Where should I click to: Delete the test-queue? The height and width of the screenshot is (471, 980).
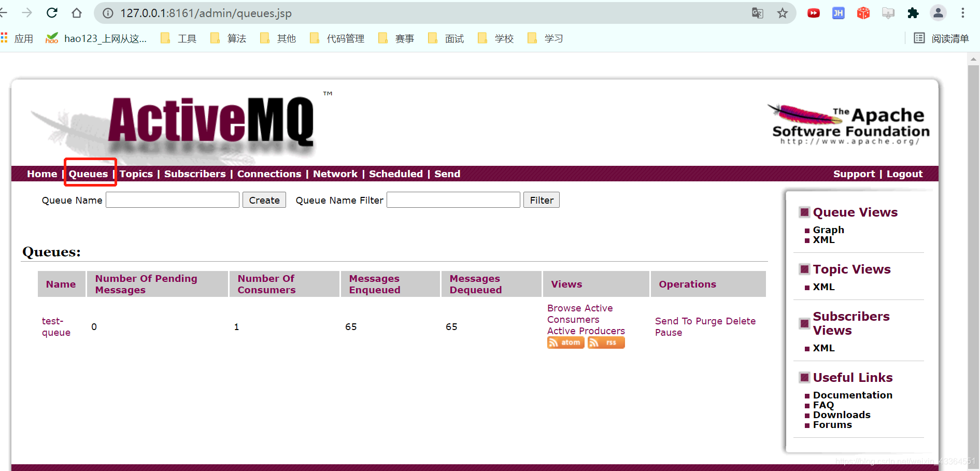[741, 321]
